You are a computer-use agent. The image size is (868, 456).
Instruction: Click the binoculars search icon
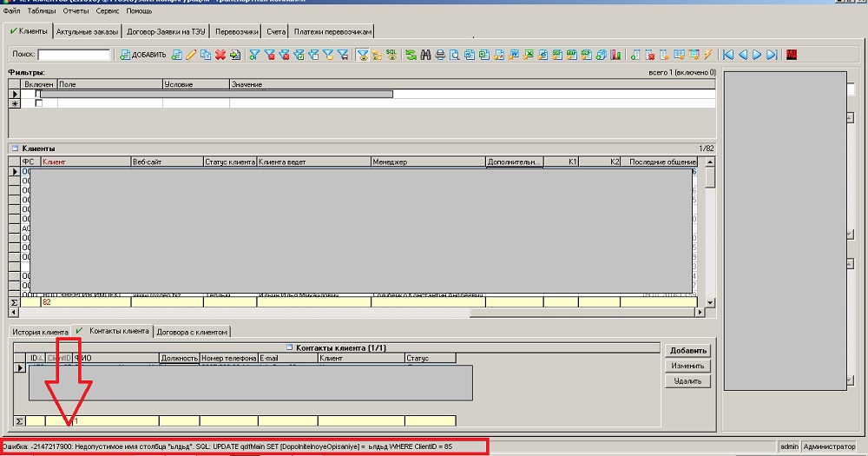click(425, 55)
